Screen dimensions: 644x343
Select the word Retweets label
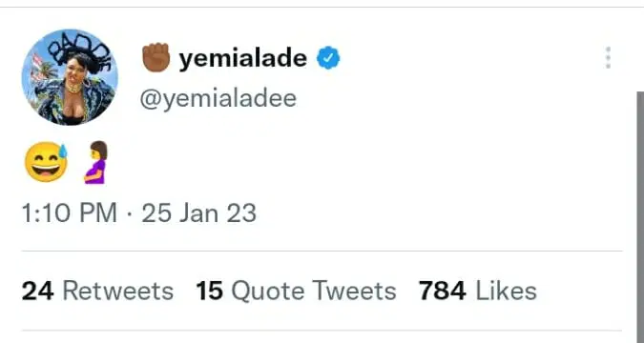118,291
